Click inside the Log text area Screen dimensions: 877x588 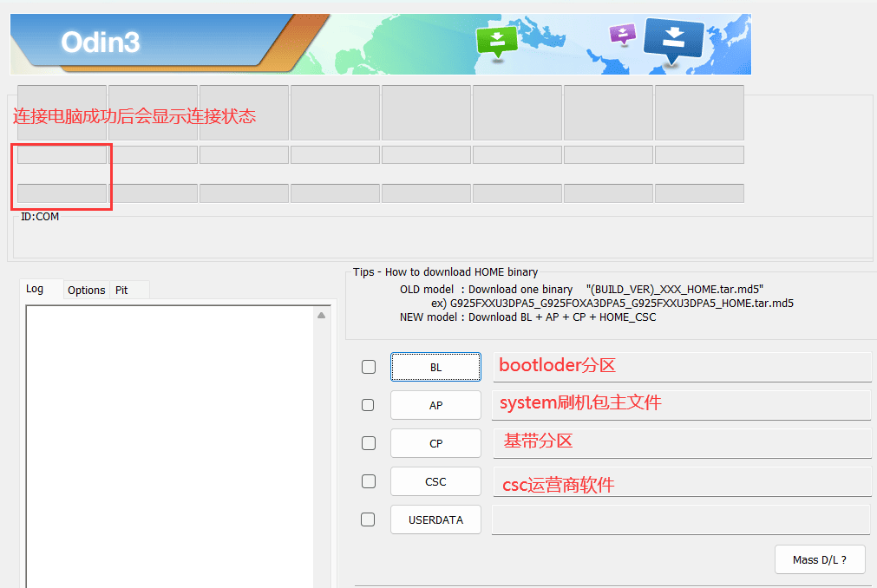pyautogui.click(x=170, y=448)
